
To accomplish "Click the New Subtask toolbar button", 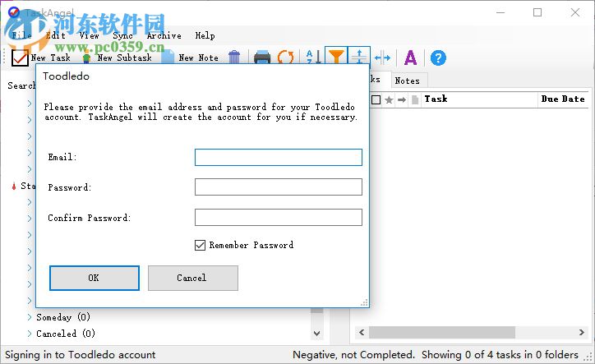I will (118, 58).
